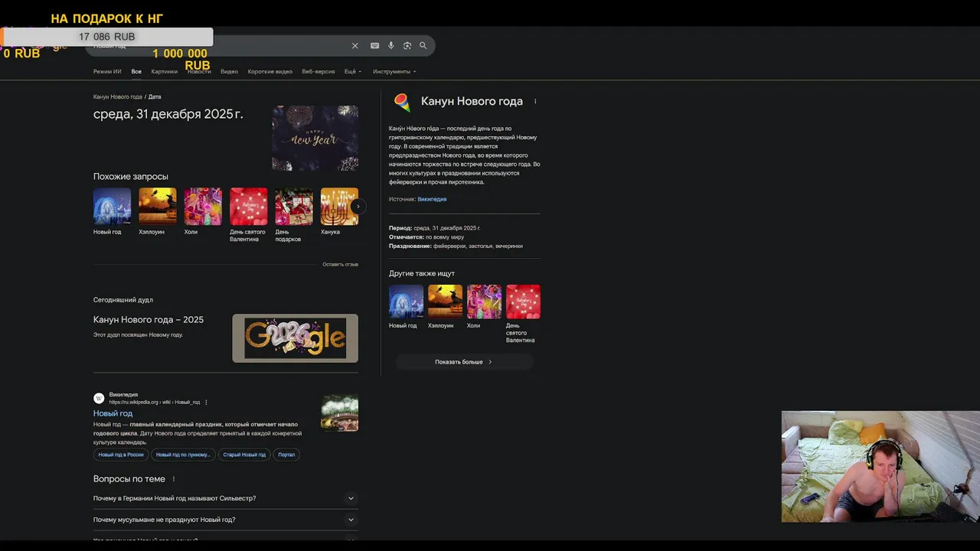Image resolution: width=980 pixels, height=551 pixels.
Task: Switch to the Картинки tab
Action: [x=165, y=71]
